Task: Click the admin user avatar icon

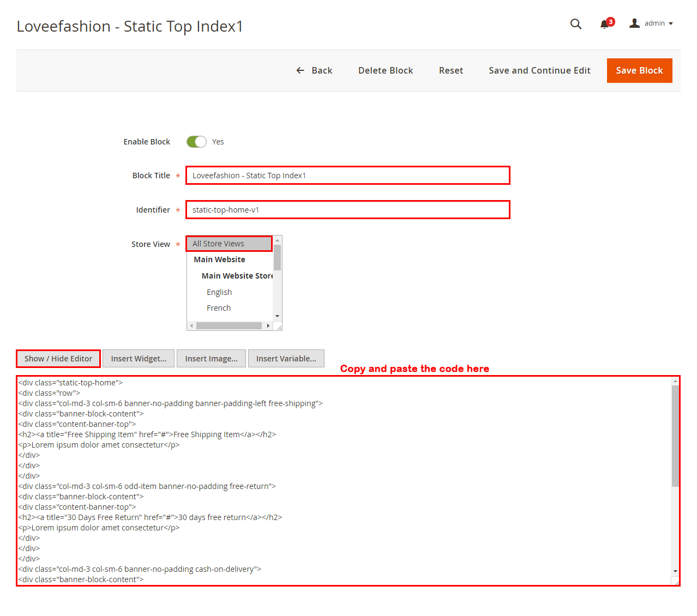Action: click(634, 23)
